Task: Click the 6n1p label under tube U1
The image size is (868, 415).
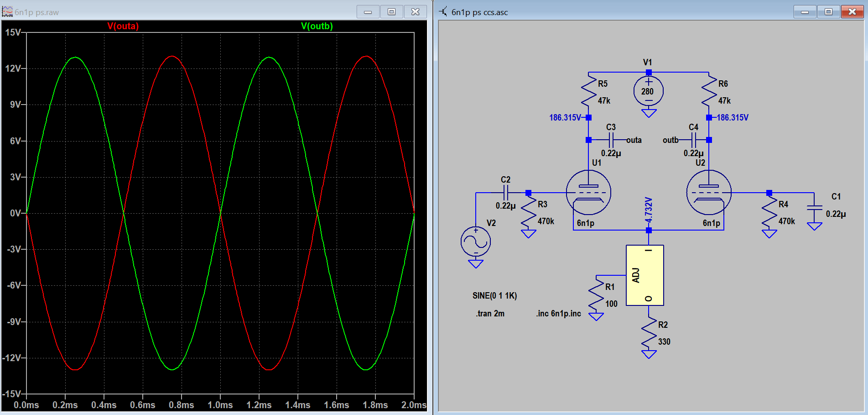Action: pyautogui.click(x=586, y=223)
